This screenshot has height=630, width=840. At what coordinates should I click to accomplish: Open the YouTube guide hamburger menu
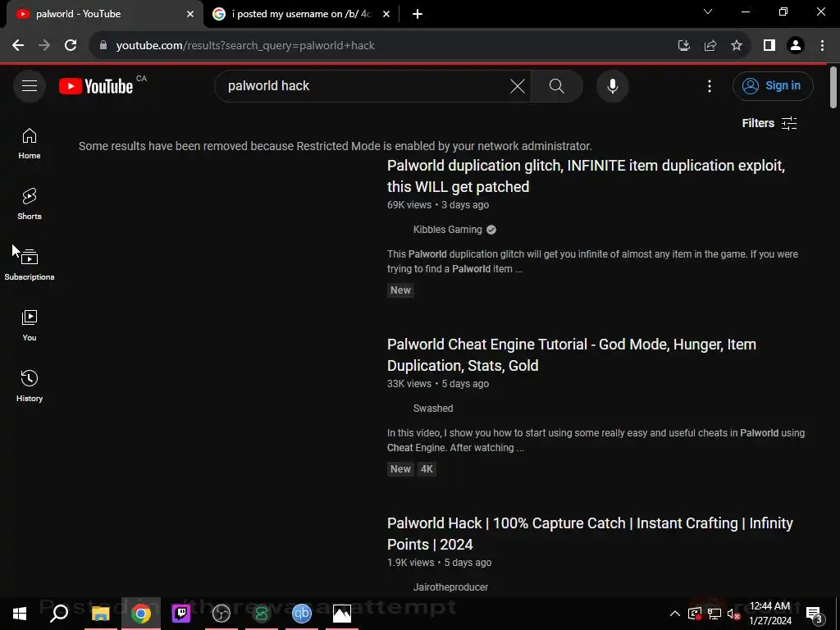pos(30,85)
